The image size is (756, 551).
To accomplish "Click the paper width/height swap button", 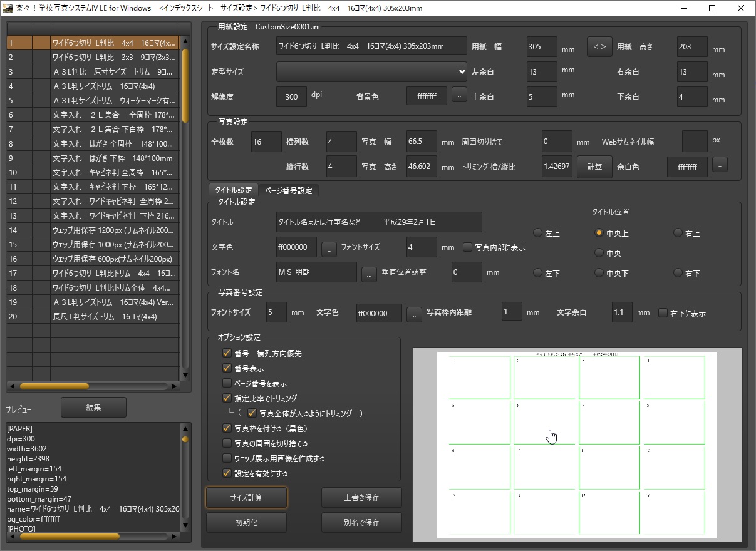I will [x=599, y=47].
